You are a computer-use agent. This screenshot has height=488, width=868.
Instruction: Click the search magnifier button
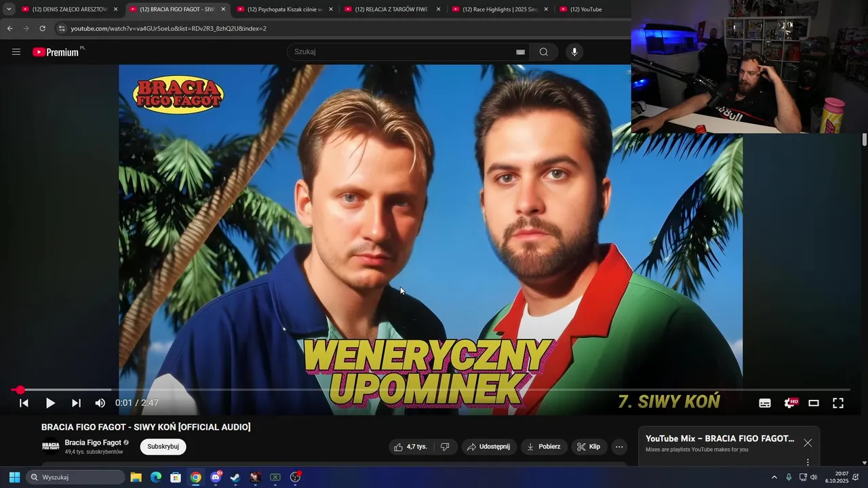tap(544, 52)
